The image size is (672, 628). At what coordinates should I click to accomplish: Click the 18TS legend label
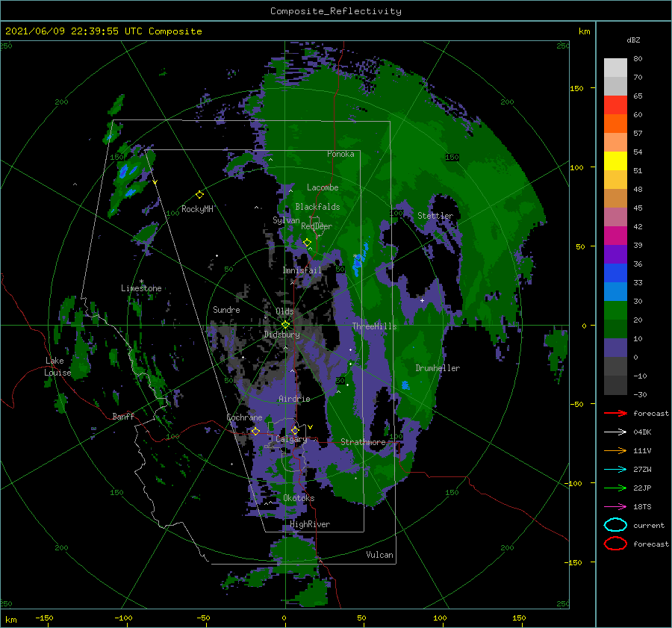tap(642, 507)
